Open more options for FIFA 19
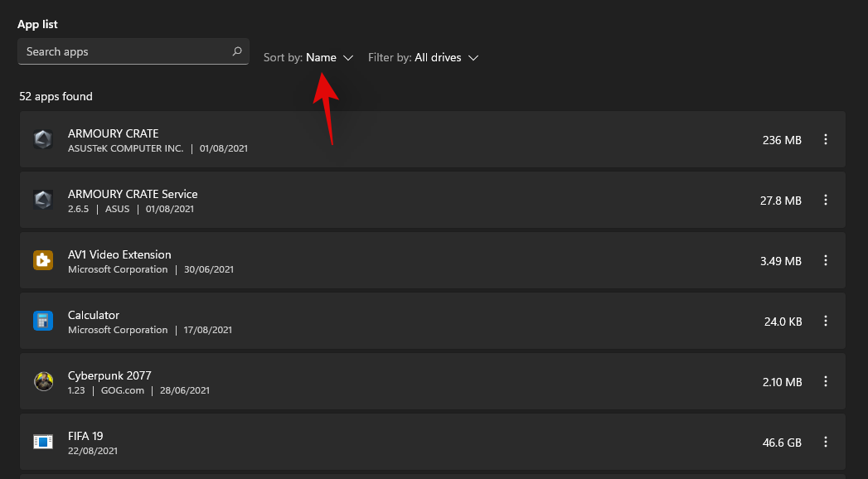The image size is (868, 479). [825, 443]
